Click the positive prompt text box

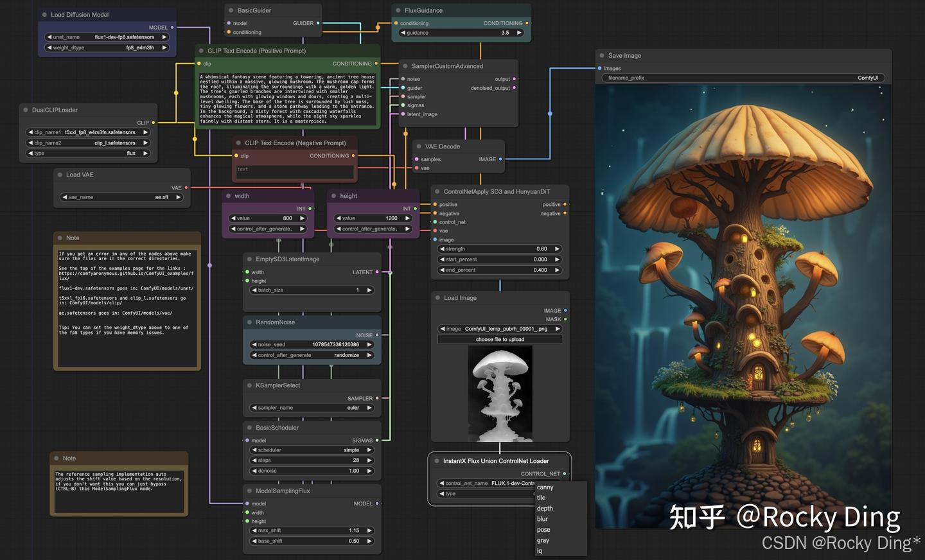(287, 98)
